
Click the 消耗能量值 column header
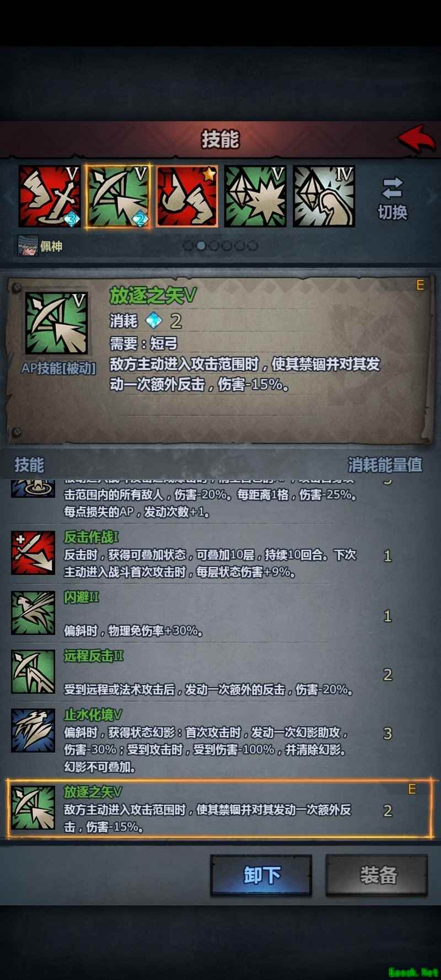point(385,465)
